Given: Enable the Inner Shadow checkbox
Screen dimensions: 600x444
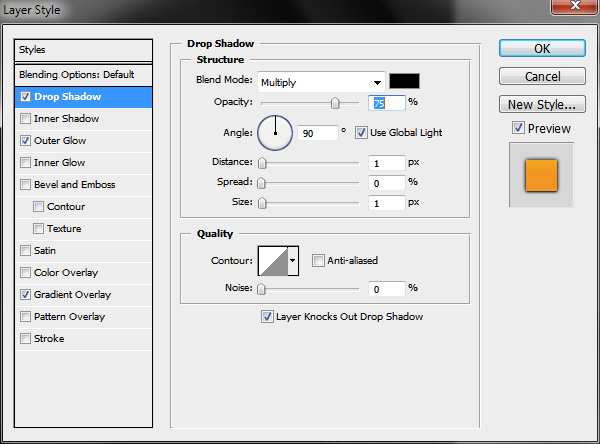Looking at the screenshot, I should (x=25, y=118).
